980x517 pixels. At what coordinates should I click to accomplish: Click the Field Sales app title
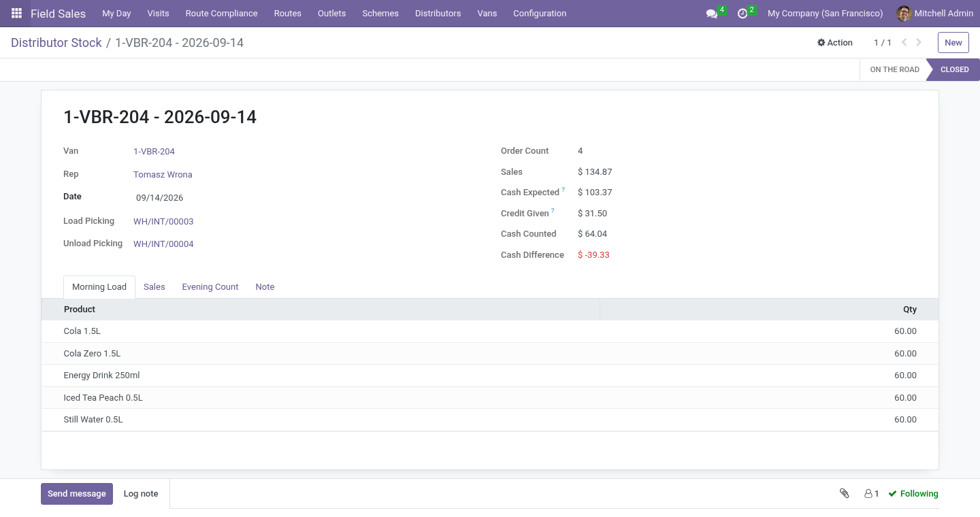click(x=59, y=14)
